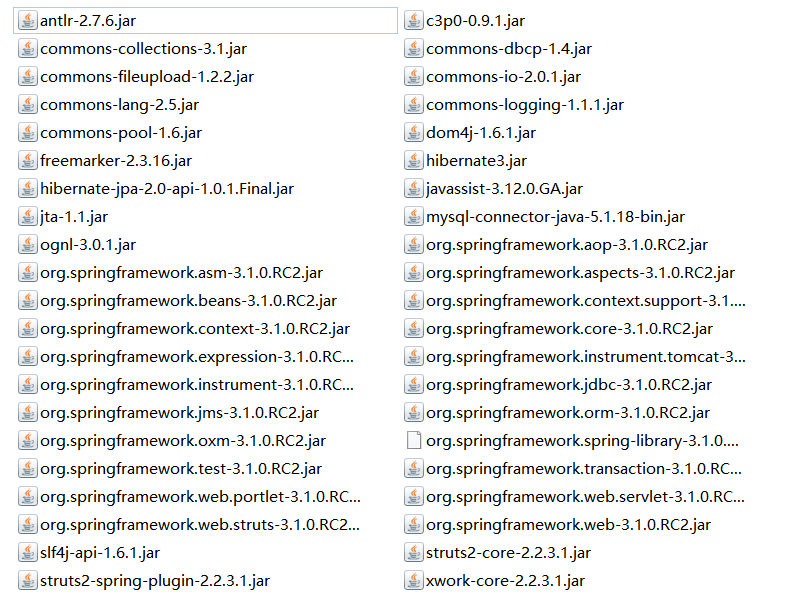Select file name org.springframework.instrument-3.1.0.RC...
This screenshot has height=607, width=802.
197,385
